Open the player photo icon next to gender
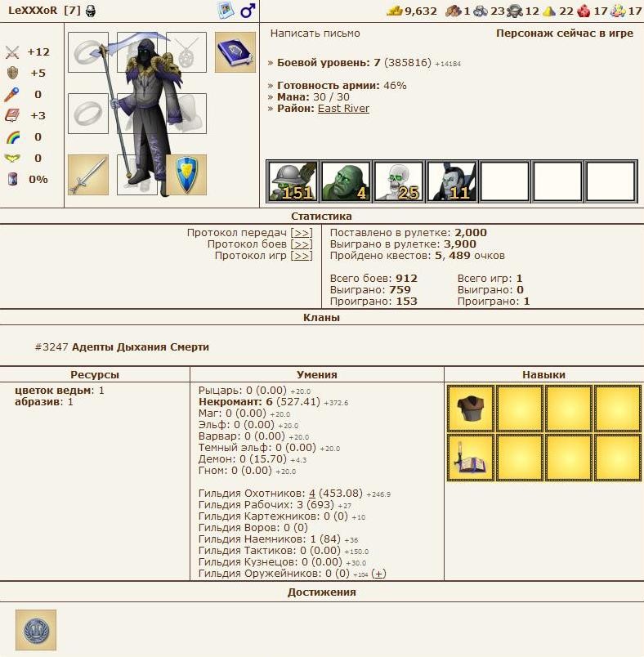This screenshot has height=657, width=644. click(226, 11)
